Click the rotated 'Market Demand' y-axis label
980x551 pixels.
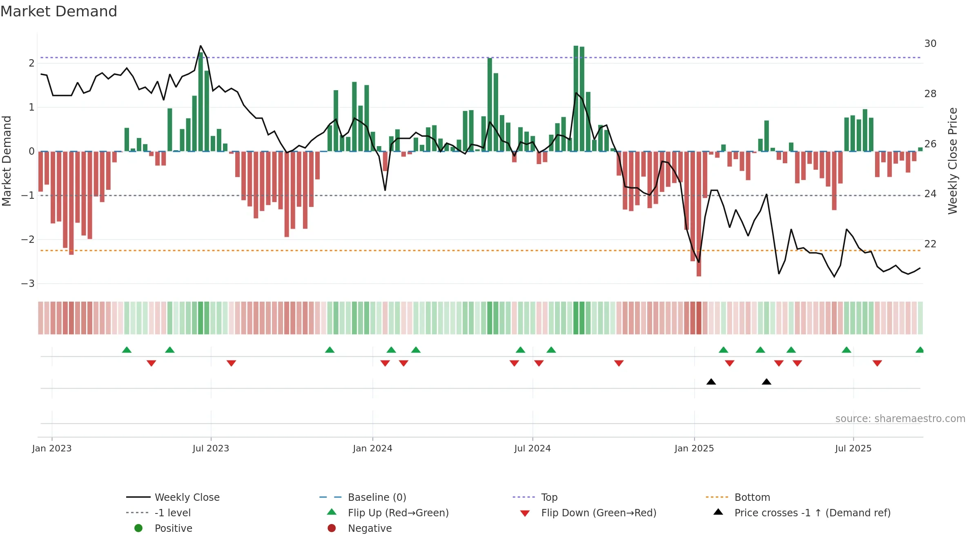coord(7,161)
